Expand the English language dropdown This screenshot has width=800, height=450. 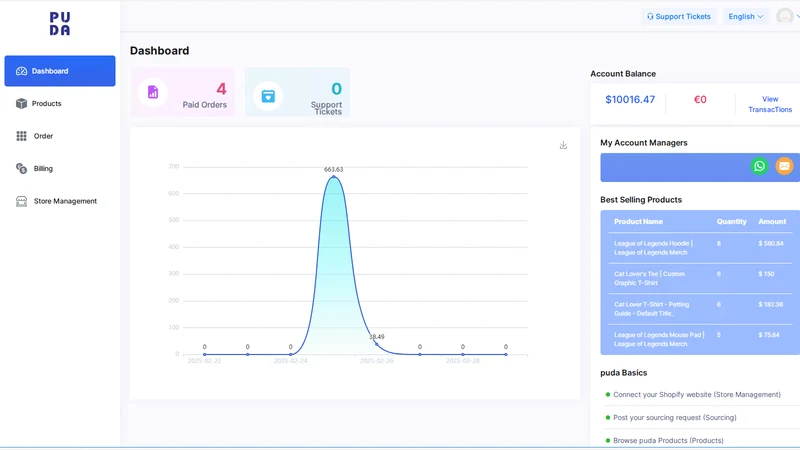[745, 16]
